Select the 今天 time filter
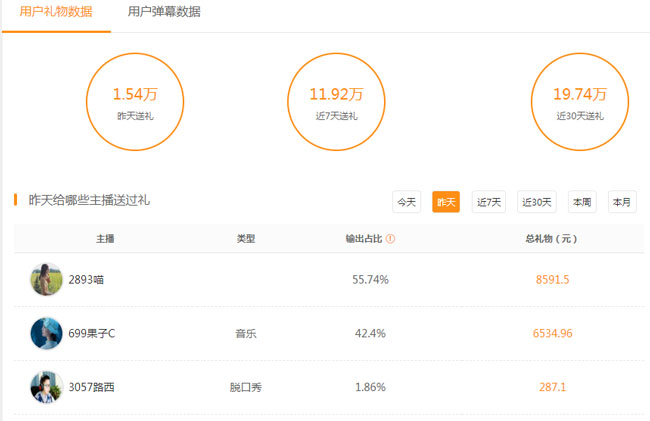The image size is (650, 421). [x=406, y=202]
